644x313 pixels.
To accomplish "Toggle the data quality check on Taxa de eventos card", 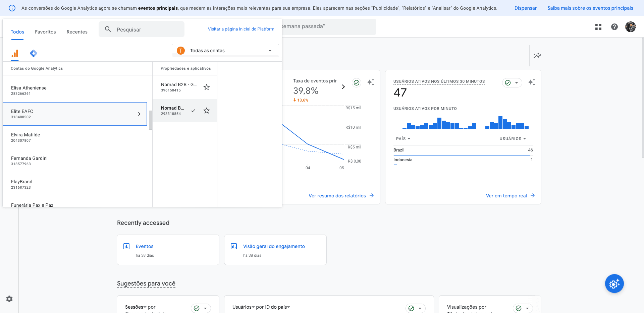I will point(357,83).
